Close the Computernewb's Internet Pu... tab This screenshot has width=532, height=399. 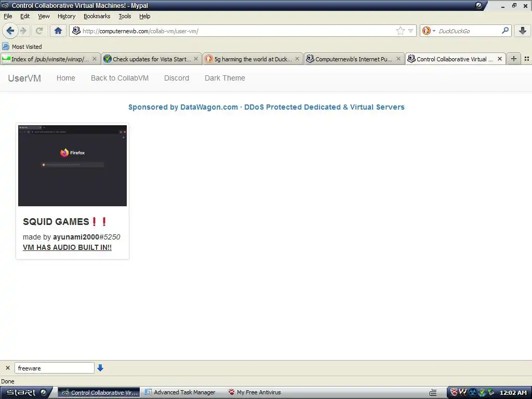tap(398, 59)
